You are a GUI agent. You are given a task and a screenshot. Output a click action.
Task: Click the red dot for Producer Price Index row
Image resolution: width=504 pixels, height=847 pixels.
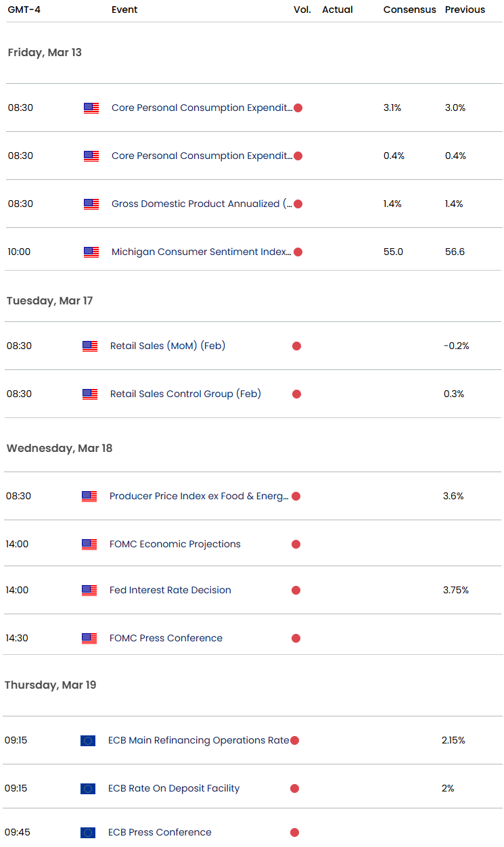[296, 497]
